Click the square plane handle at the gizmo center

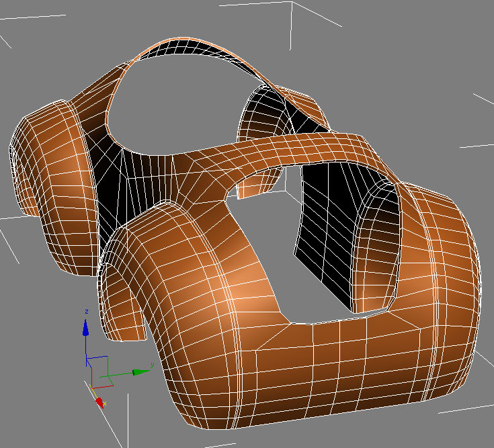coord(98,367)
